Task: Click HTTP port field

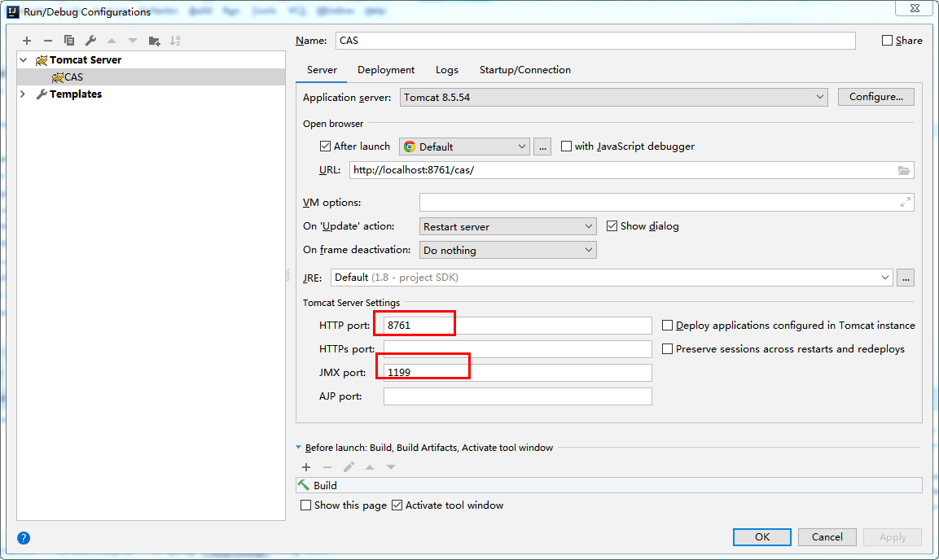Action: [517, 326]
